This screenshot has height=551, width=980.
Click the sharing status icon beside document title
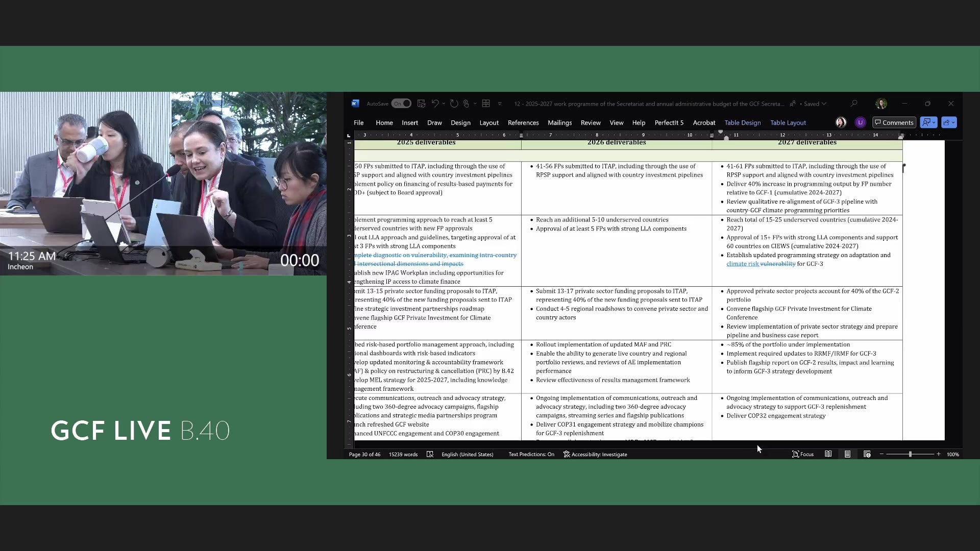pos(793,104)
